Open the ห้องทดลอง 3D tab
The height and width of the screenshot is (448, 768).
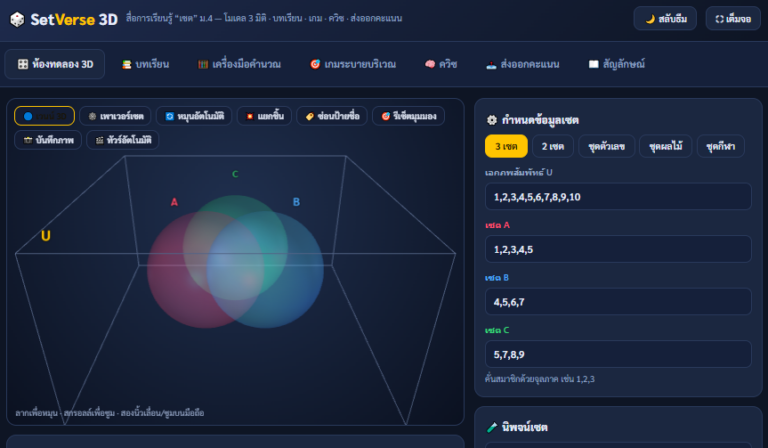click(55, 64)
